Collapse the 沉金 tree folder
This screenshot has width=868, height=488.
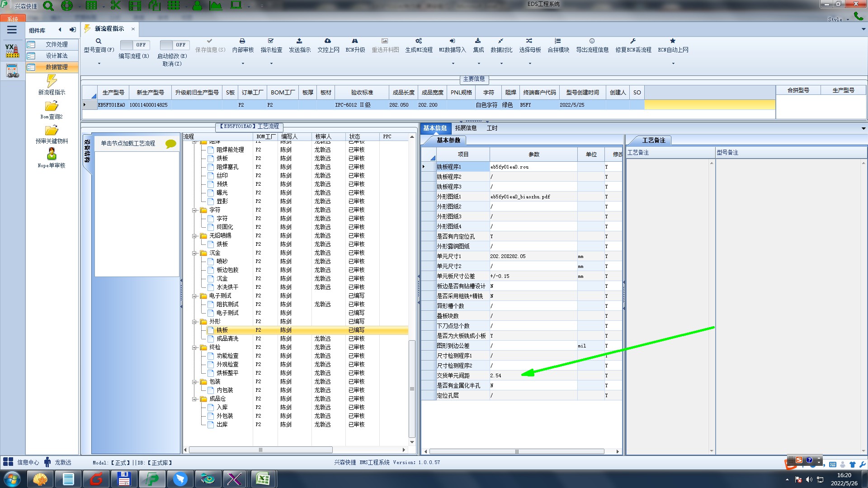195,253
